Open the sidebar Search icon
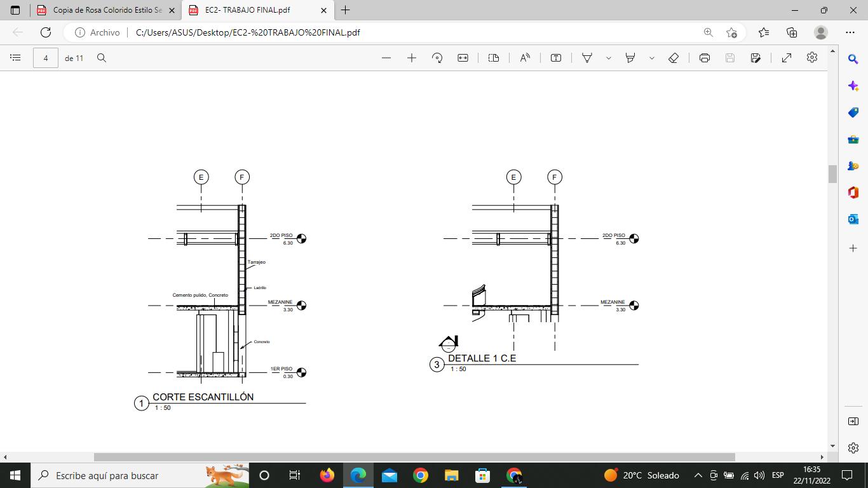868x488 pixels. (x=853, y=59)
